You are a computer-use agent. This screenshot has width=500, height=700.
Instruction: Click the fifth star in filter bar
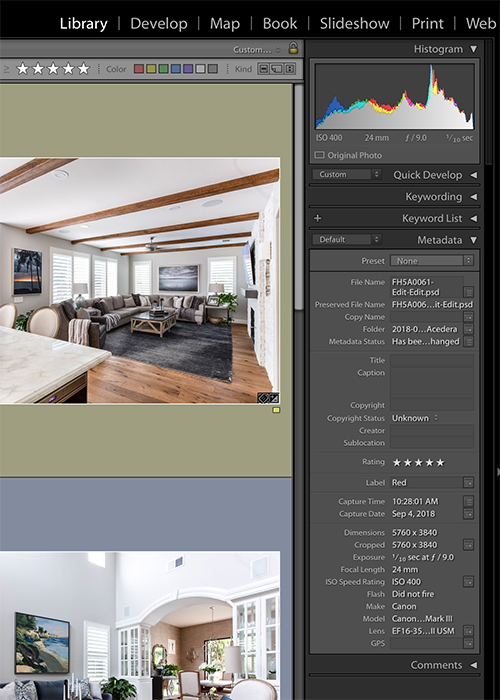(83, 69)
